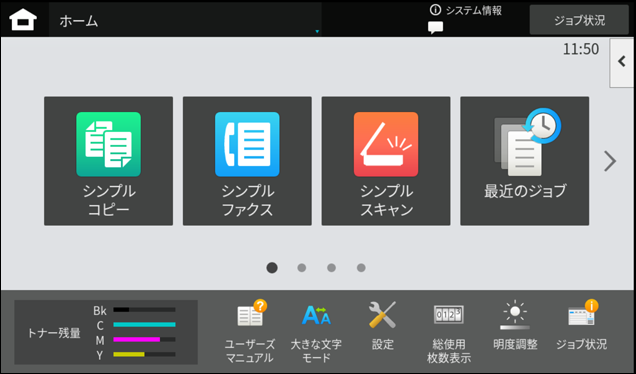Open the 最近のジョブ recent jobs tile

pyautogui.click(x=524, y=161)
